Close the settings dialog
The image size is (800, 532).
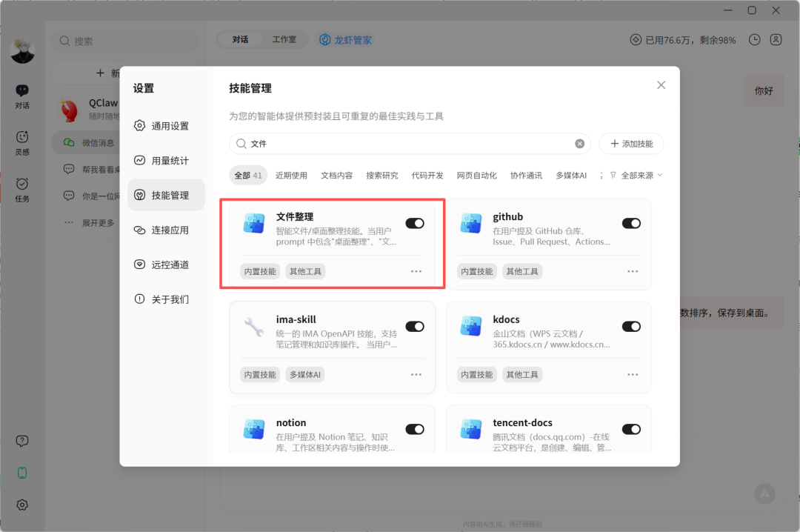[x=661, y=85]
